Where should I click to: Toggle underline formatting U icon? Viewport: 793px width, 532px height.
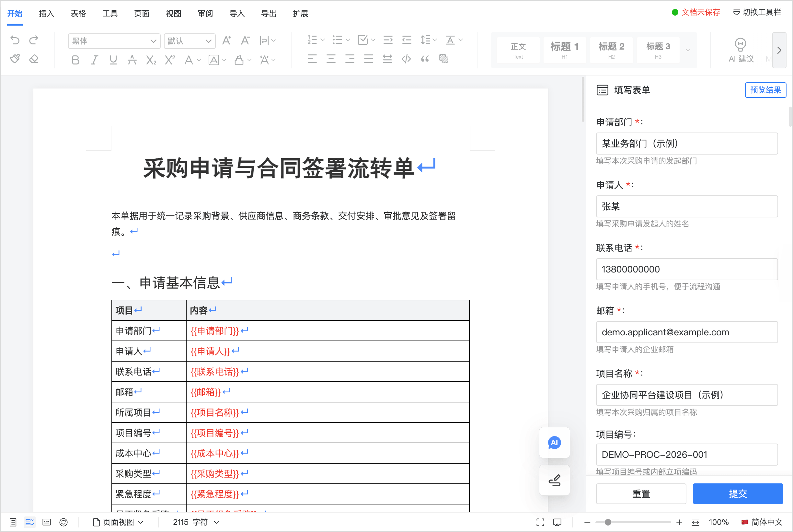tap(113, 60)
